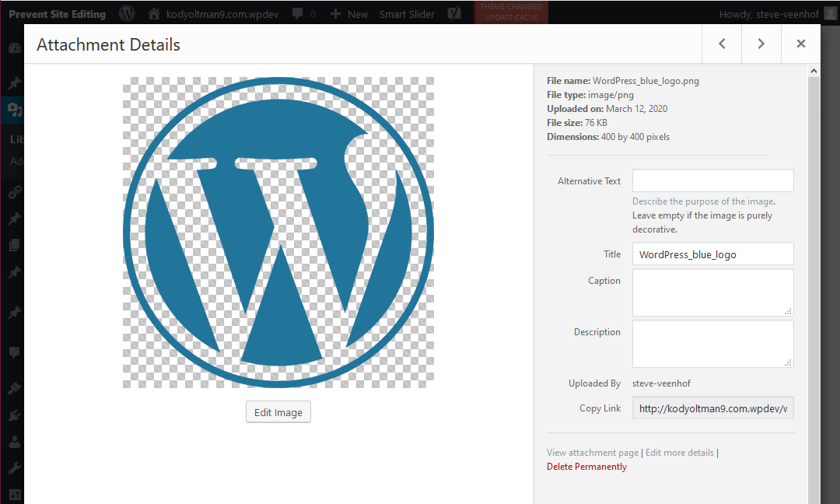Click the scrollbar up arrow in details panel

[814, 71]
